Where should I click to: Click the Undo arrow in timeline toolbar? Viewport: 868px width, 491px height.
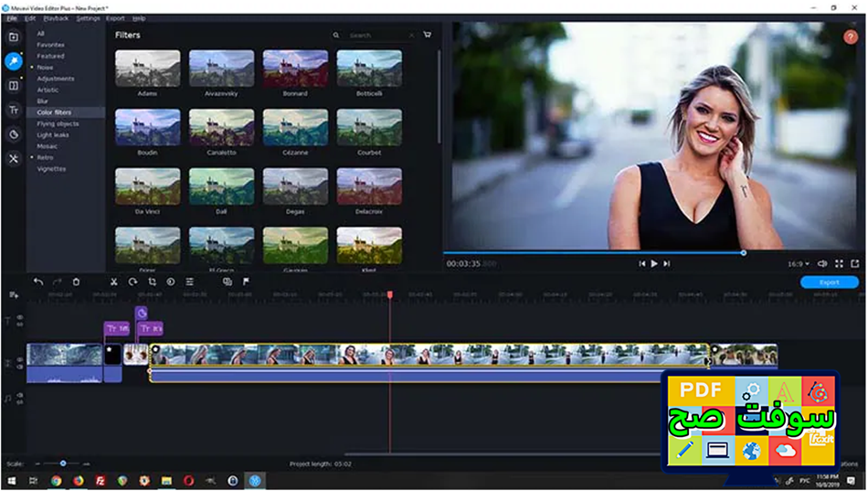38,282
